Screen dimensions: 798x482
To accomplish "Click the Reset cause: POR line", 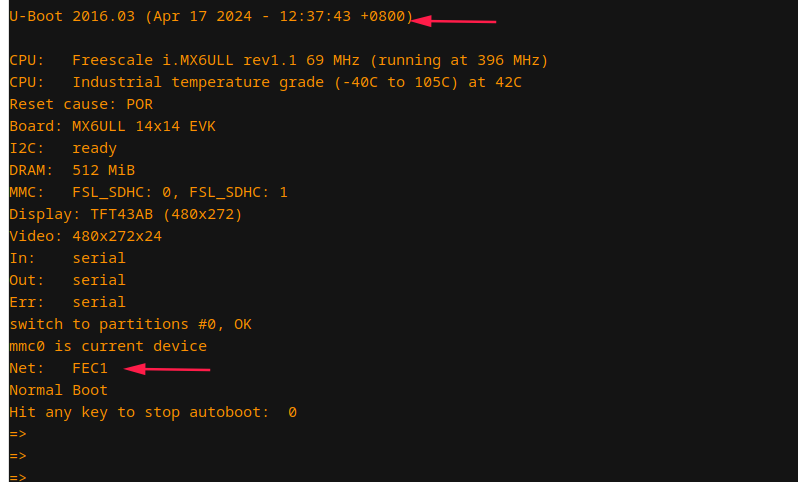I will pos(81,104).
